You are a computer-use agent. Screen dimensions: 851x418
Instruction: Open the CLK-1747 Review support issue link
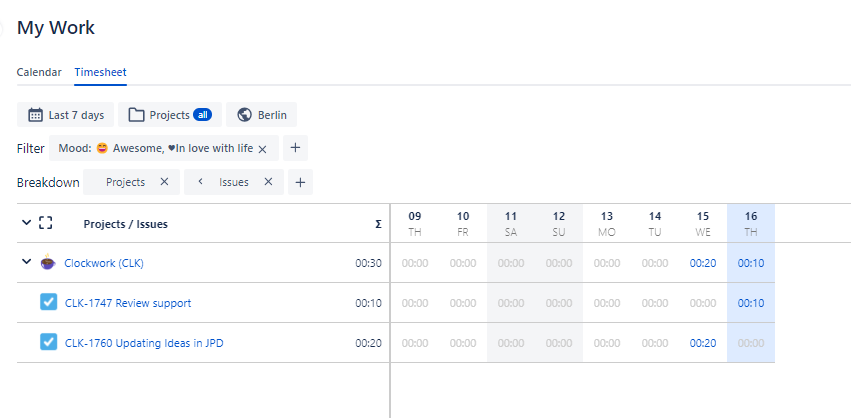(x=127, y=303)
